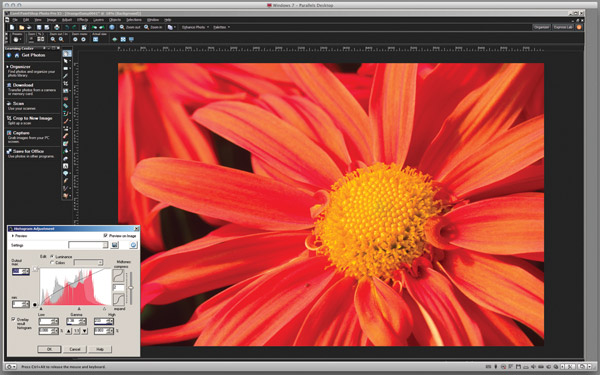Open the color channel dropdown beside Colors
600x375 pixels.
pos(100,262)
